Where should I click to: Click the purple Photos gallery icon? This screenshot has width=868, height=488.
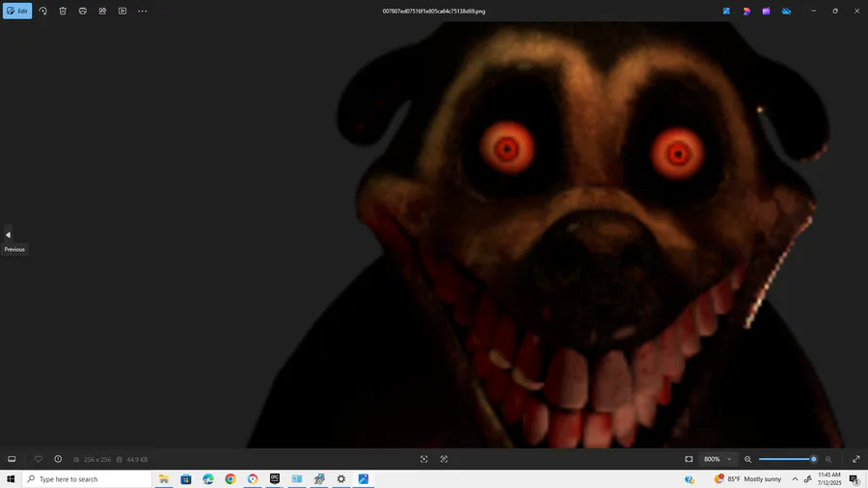766,11
